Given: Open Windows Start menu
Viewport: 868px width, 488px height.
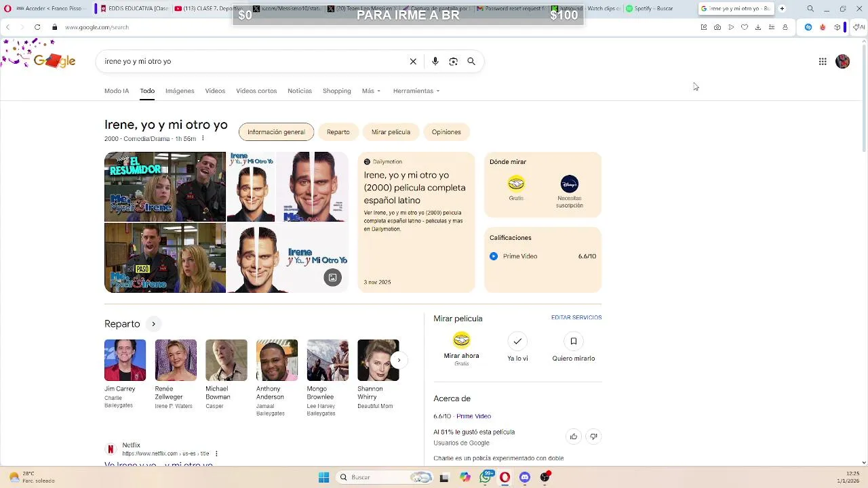Looking at the screenshot, I should [x=323, y=477].
